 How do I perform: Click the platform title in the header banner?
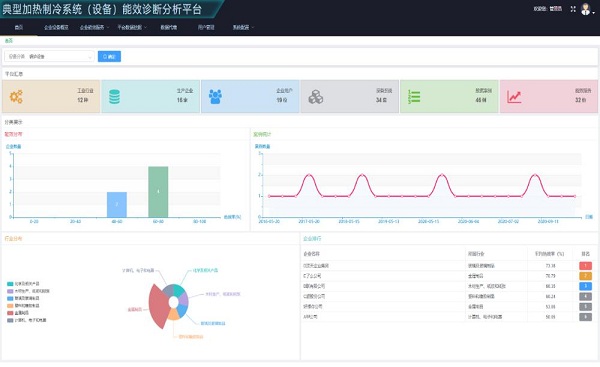tap(102, 9)
